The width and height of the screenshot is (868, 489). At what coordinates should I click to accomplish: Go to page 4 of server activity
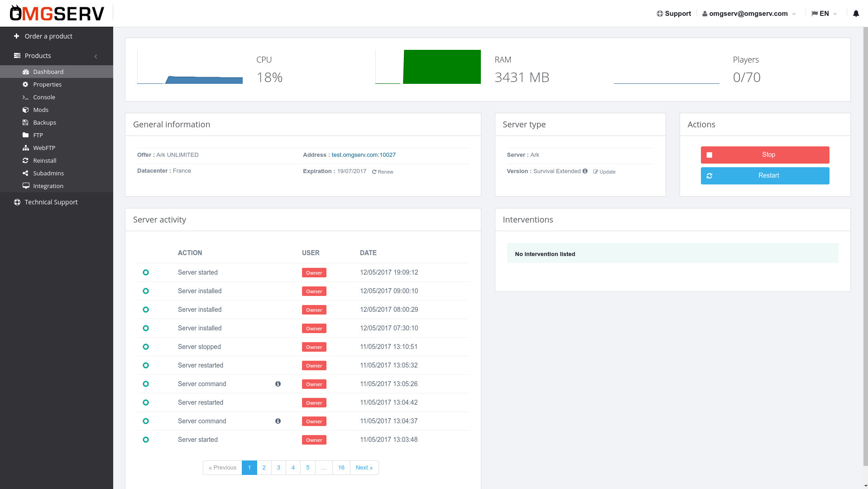point(293,468)
